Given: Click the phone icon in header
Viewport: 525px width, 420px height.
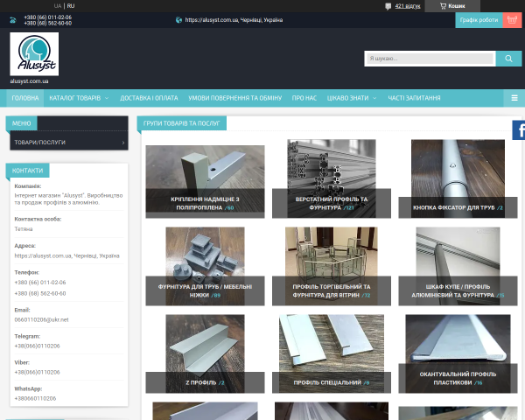Looking at the screenshot, I should click(13, 20).
